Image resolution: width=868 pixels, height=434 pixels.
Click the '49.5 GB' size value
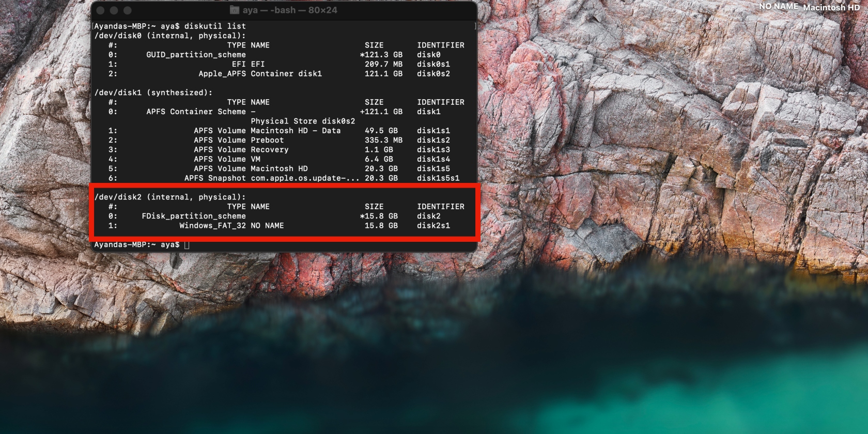click(381, 131)
